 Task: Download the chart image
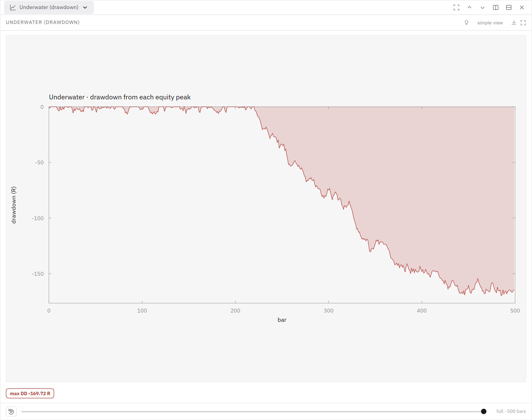tap(514, 23)
